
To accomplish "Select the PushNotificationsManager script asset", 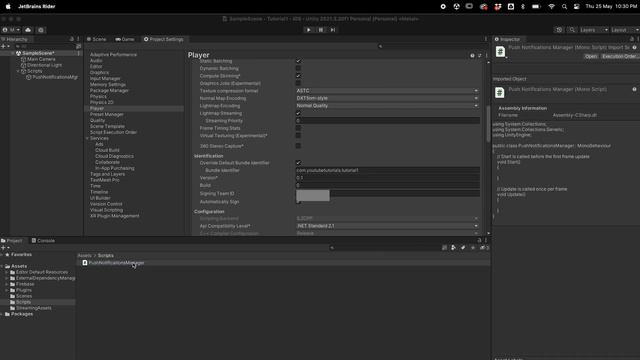I will [x=113, y=263].
